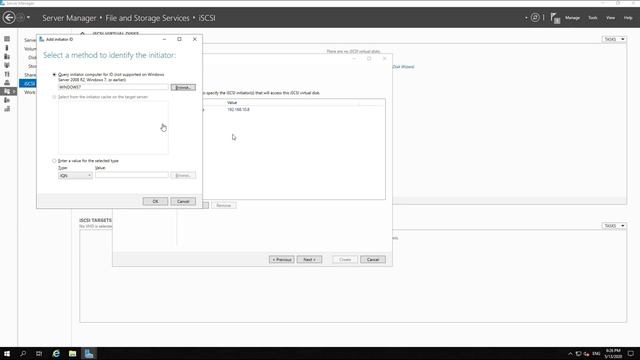
Task: Cancel the Add initiator ID dialog
Action: pyautogui.click(x=183, y=201)
